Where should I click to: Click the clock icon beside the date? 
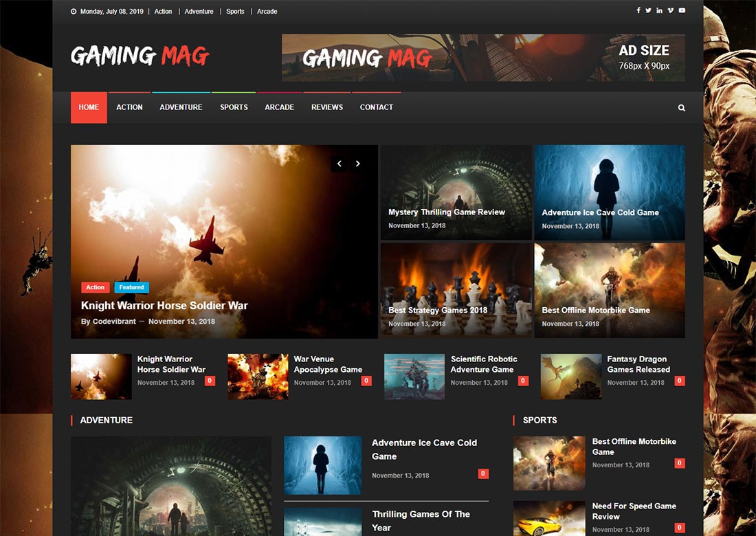tap(74, 12)
